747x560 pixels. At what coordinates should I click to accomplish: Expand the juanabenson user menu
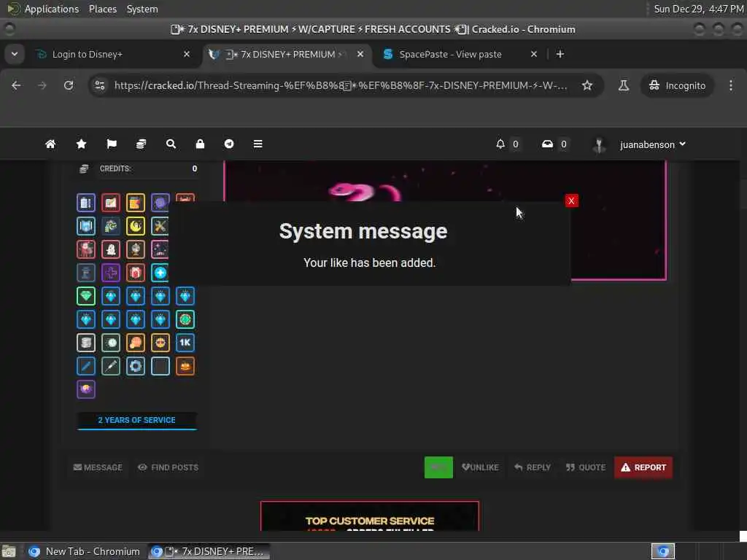(x=652, y=144)
